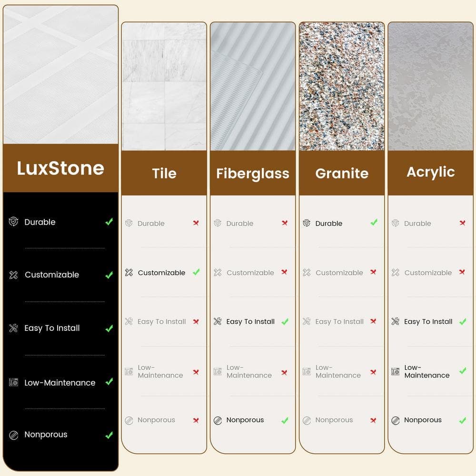
Task: Click red X beside Fiberglass Durable
Action: point(285,223)
